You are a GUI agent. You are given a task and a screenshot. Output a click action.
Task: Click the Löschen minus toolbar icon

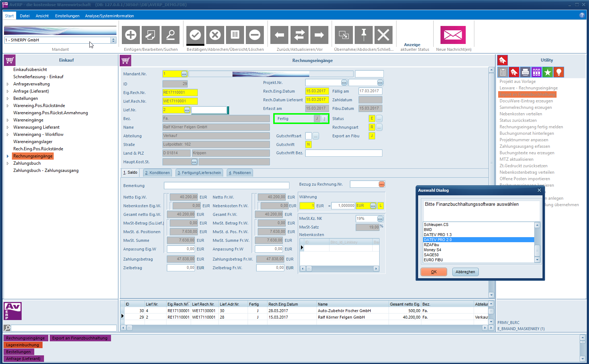pyautogui.click(x=255, y=35)
